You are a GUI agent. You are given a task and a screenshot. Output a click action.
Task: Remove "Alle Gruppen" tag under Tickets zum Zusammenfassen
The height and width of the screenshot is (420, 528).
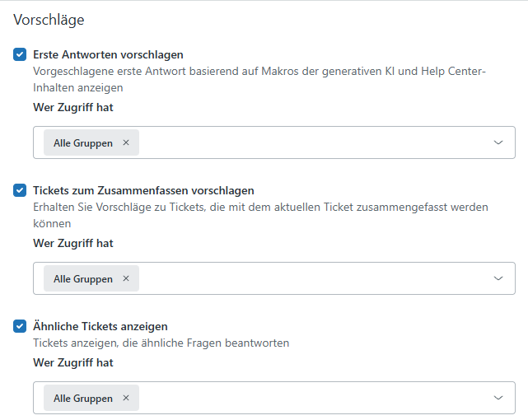126,278
